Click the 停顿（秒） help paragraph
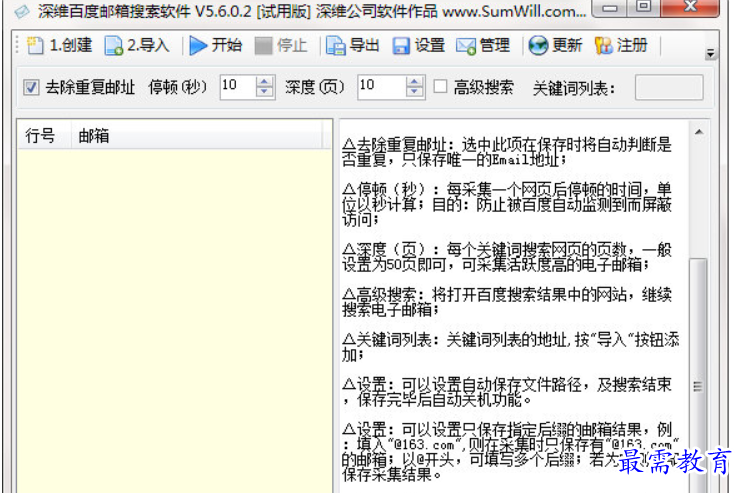 (506, 204)
